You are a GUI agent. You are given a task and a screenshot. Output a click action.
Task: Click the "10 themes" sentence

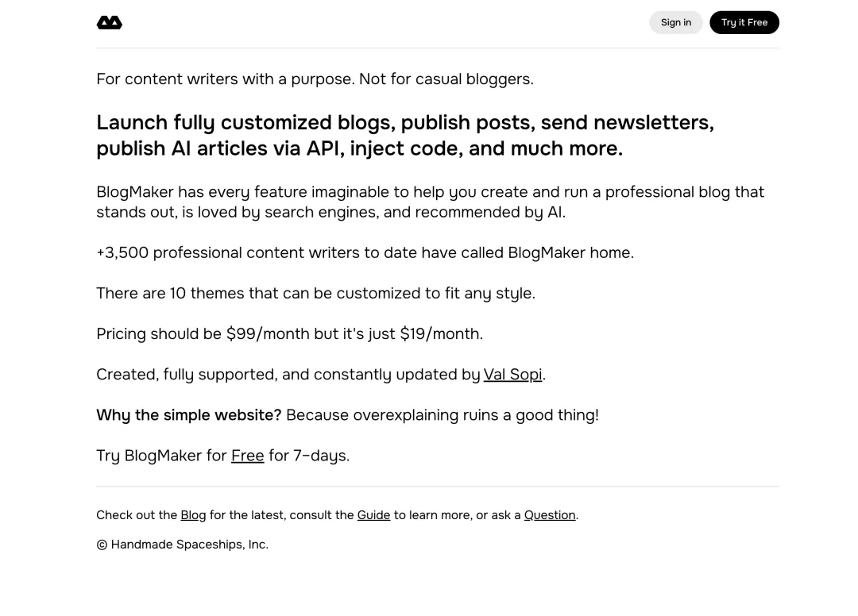(x=315, y=293)
